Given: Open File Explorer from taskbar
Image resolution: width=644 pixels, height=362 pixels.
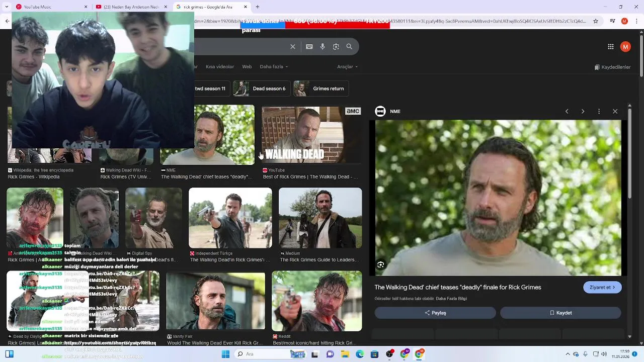Looking at the screenshot, I should 345,354.
